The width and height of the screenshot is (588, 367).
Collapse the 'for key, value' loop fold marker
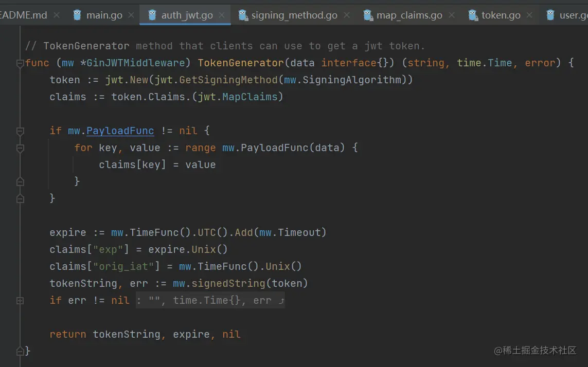(20, 148)
